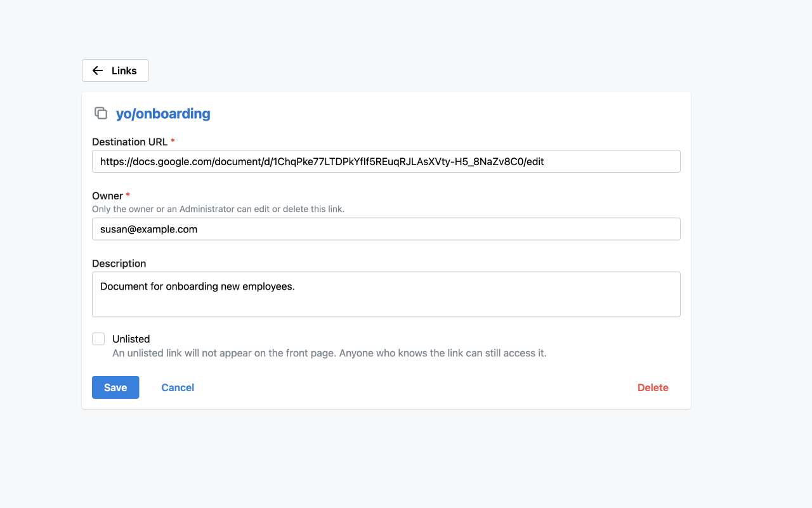Go back using the Links button label

124,70
